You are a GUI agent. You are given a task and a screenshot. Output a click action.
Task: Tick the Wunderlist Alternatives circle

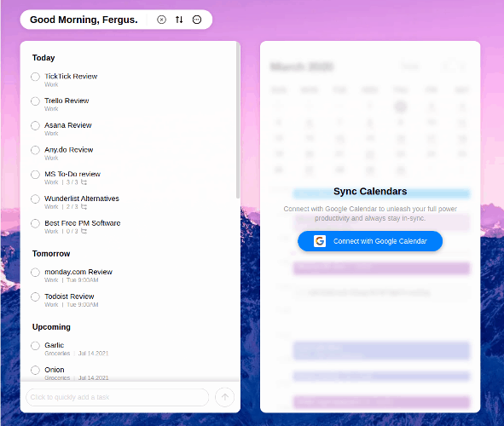pos(35,199)
